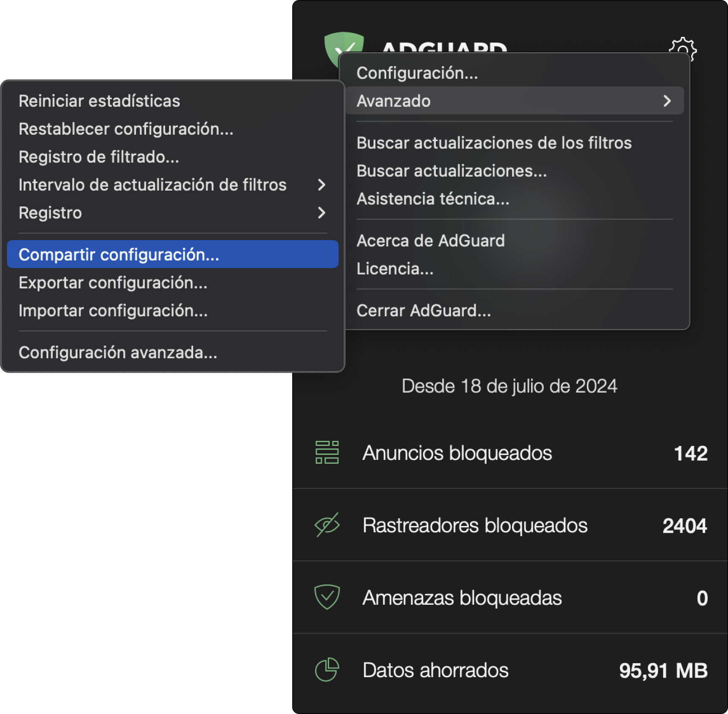728x714 pixels.
Task: Select the Avanzado menu entry
Action: [515, 101]
